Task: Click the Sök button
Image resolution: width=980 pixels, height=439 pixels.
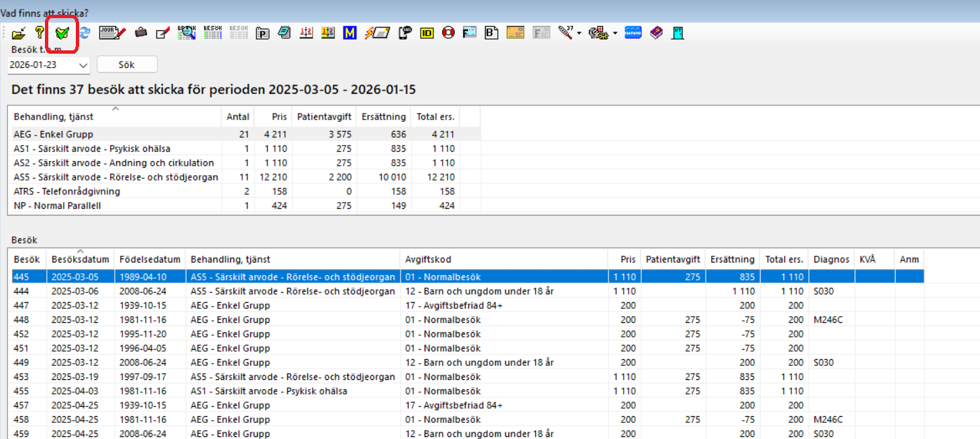Action: (127, 64)
